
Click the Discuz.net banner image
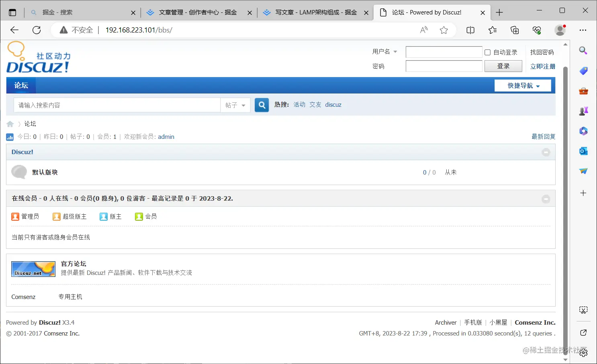click(x=33, y=269)
